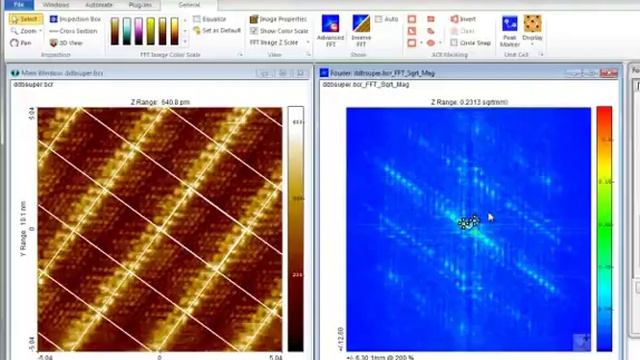The height and width of the screenshot is (360, 640).
Task: Open the Inspection Box tool
Action: [x=75, y=19]
